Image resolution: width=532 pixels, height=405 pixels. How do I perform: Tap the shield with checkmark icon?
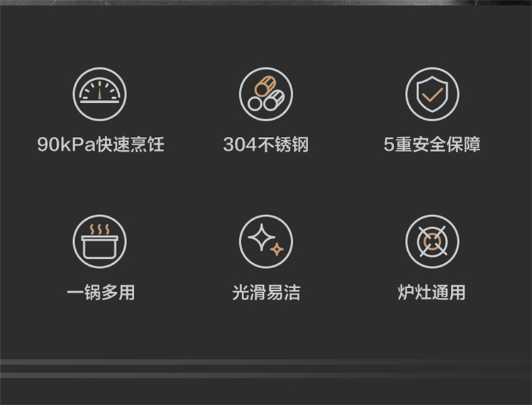[432, 94]
